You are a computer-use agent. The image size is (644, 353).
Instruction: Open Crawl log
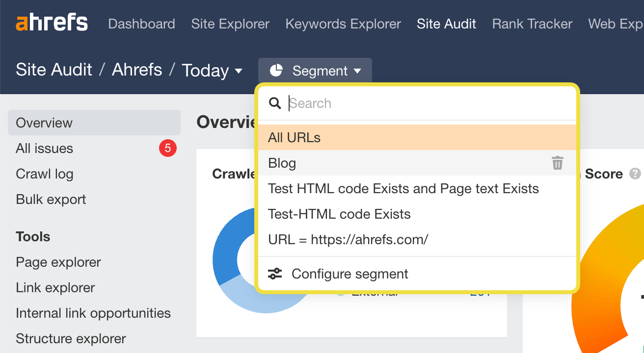(x=44, y=174)
